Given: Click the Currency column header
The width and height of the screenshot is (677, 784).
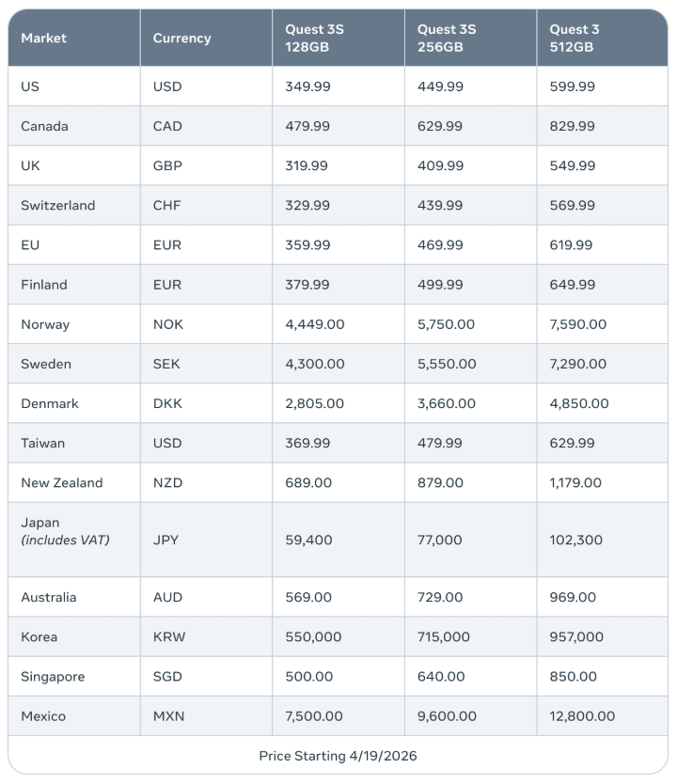Looking at the screenshot, I should click(181, 38).
